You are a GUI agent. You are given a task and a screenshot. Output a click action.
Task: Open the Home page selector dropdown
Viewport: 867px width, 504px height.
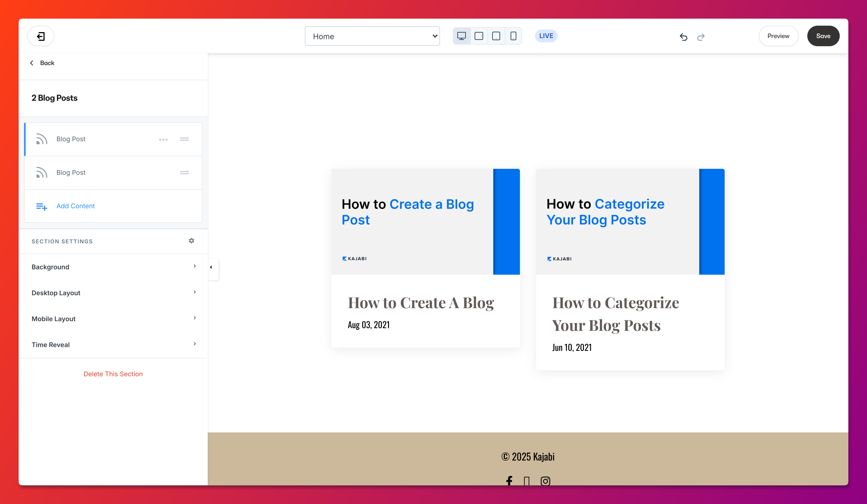tap(372, 36)
